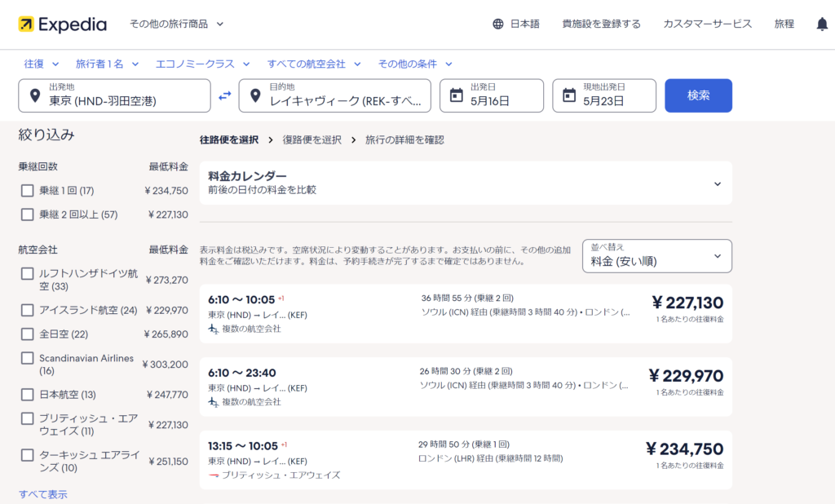The image size is (835, 504).
Task: Click 絞り込み heading
Action: coord(46,135)
